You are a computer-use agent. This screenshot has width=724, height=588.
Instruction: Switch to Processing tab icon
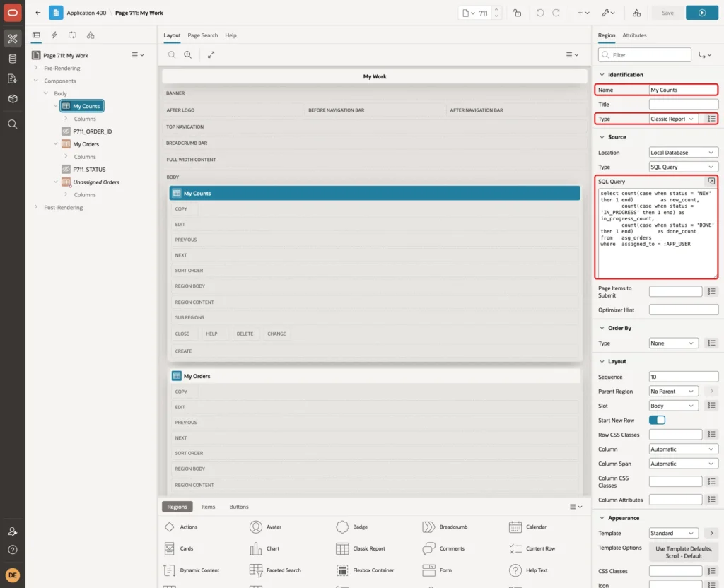pos(72,35)
